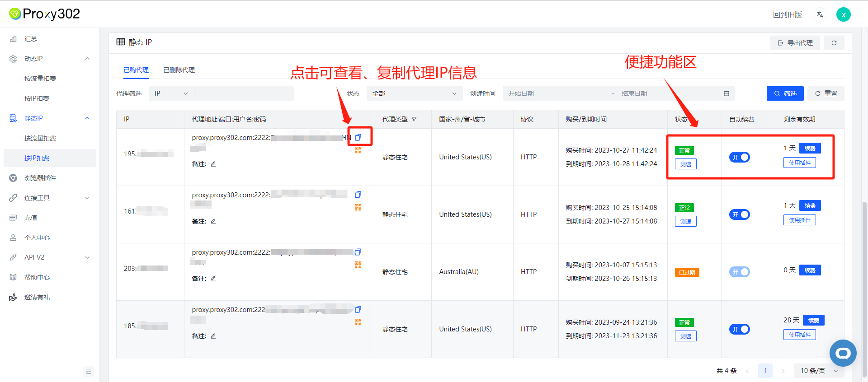Open 浏览器插件 in the sidebar
The height and width of the screenshot is (382, 868).
[x=50, y=178]
